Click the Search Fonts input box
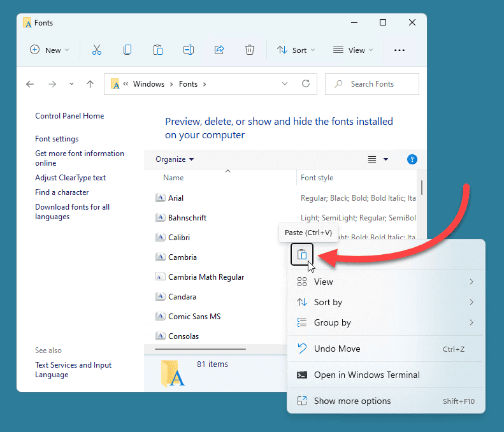 [372, 84]
